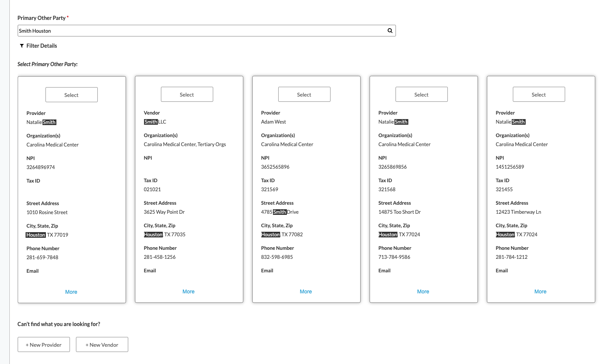
Task: View More on the card with Tax ID 321568
Action: point(423,291)
